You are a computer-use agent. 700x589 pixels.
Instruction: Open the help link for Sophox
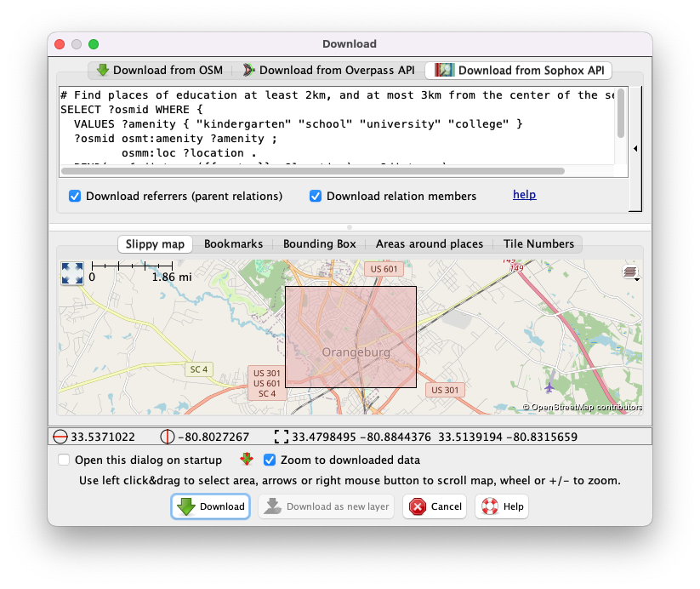coord(525,194)
